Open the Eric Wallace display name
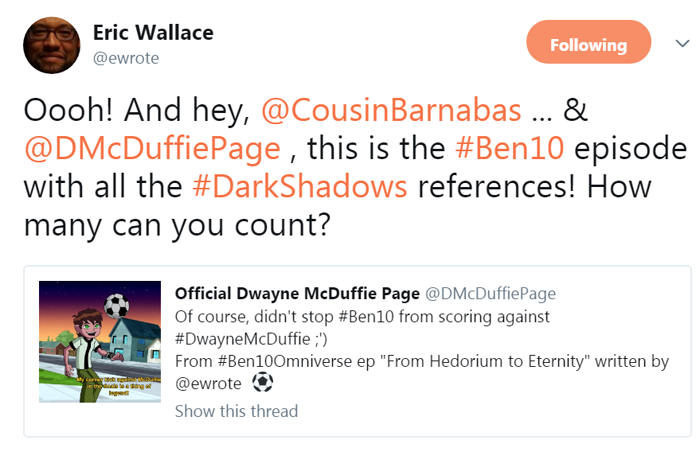The width and height of the screenshot is (700, 452). click(x=153, y=33)
